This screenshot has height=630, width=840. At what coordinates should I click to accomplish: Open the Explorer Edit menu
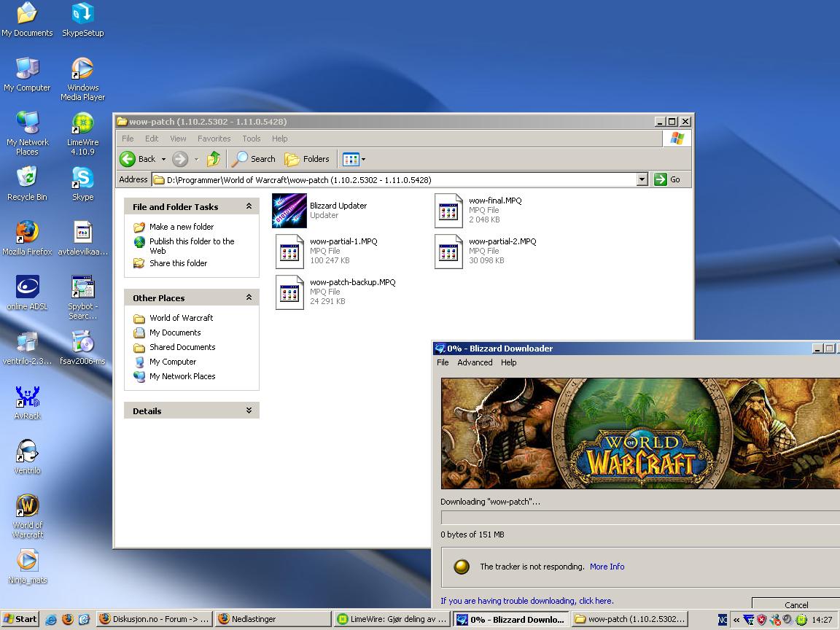(152, 139)
